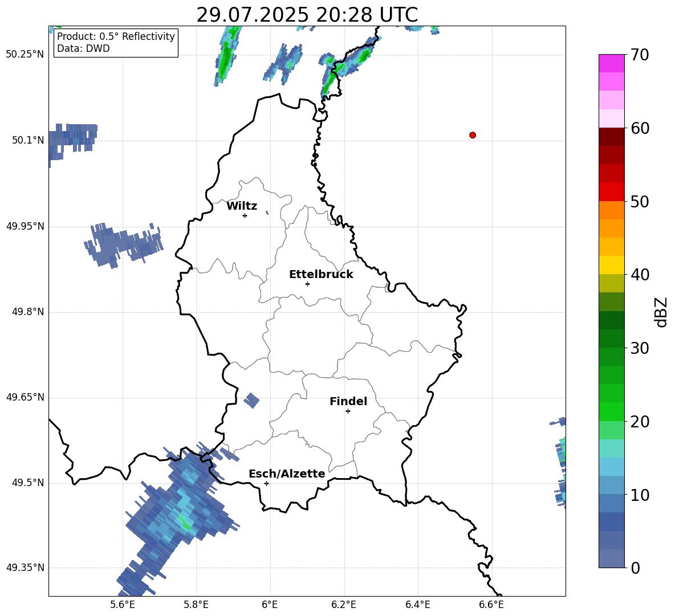
Task: Click the colorbar label 70
Action: 640,55
